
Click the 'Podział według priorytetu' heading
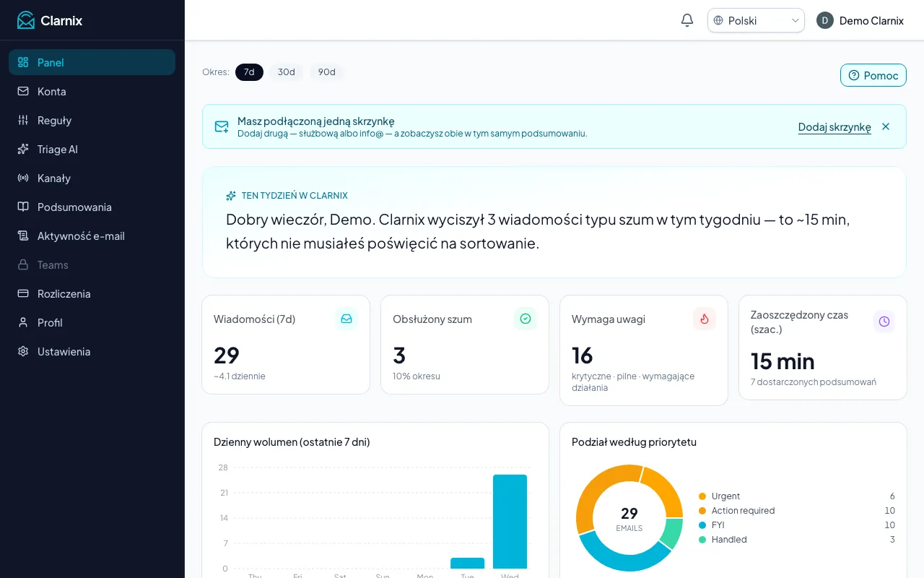(x=634, y=441)
